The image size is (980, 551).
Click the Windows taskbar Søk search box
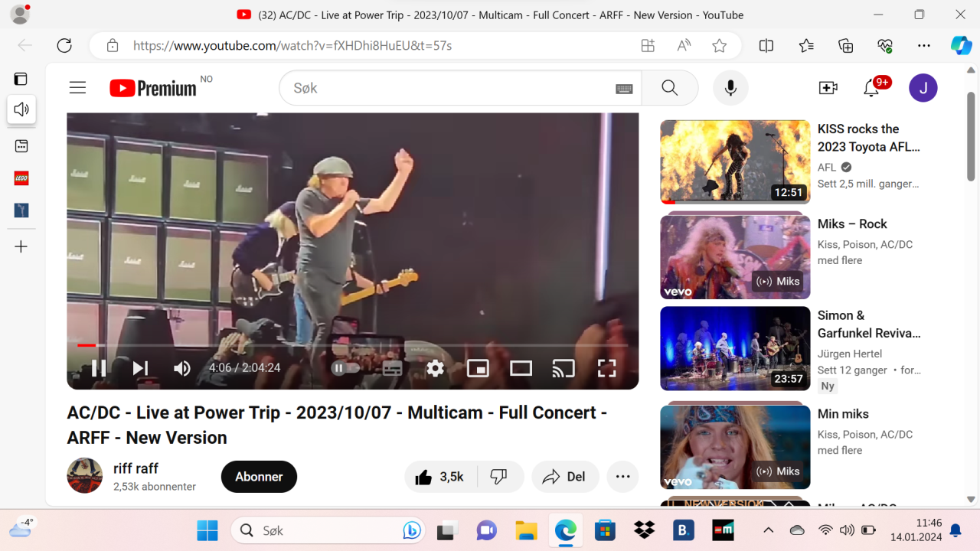[328, 530]
